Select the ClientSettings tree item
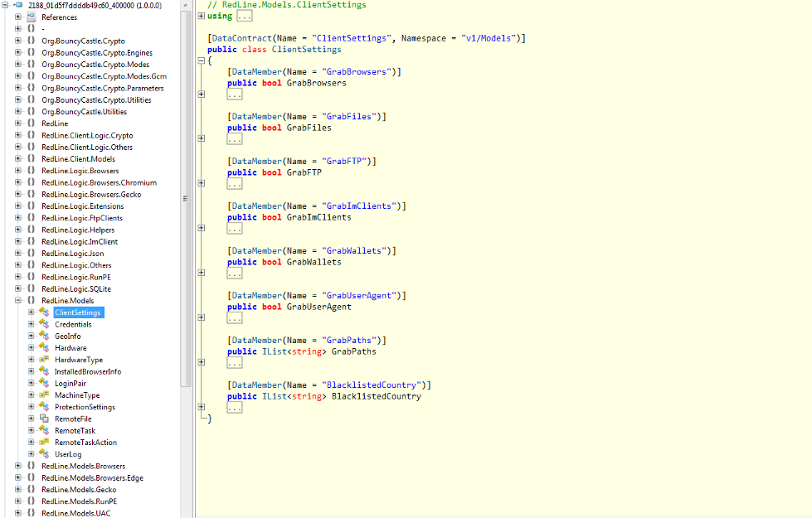 pos(78,312)
